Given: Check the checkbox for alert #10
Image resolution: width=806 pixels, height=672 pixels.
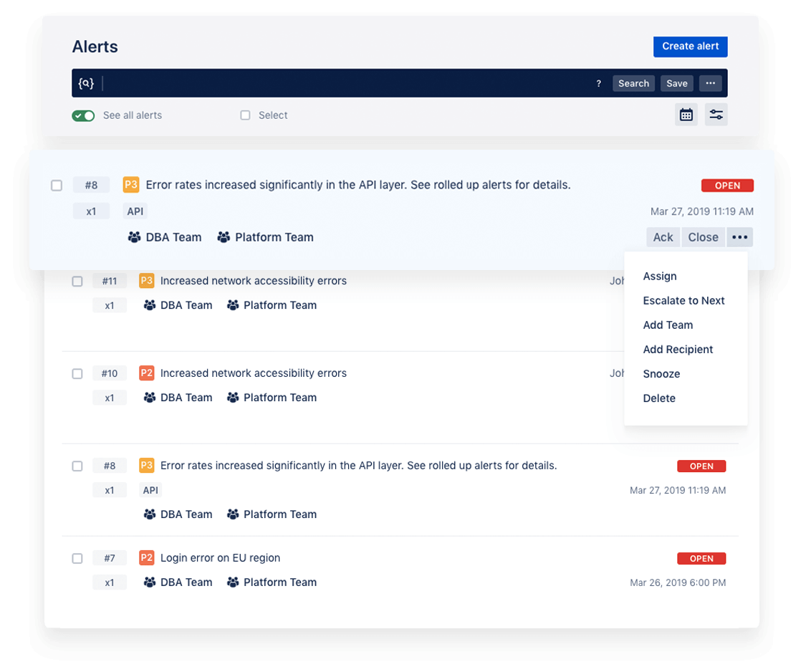Looking at the screenshot, I should (x=77, y=373).
